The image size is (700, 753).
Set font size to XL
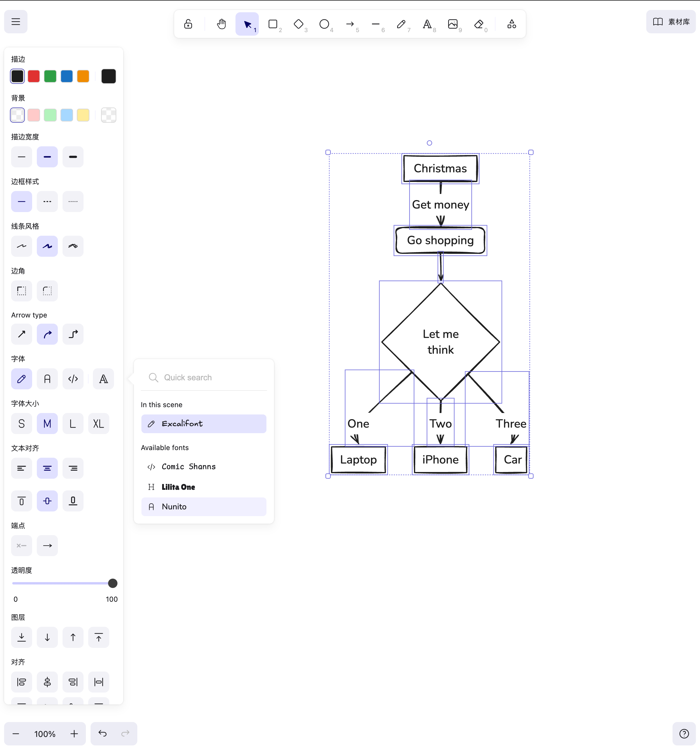pos(98,424)
